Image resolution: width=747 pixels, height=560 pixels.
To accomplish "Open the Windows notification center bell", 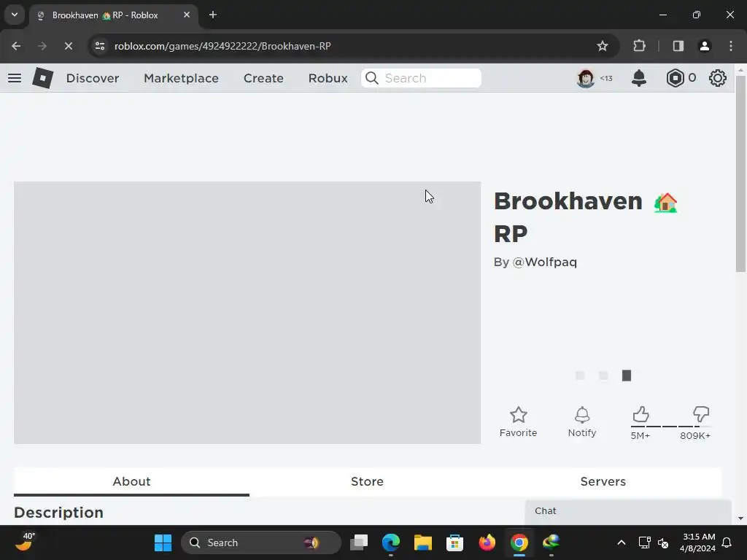I will click(727, 542).
